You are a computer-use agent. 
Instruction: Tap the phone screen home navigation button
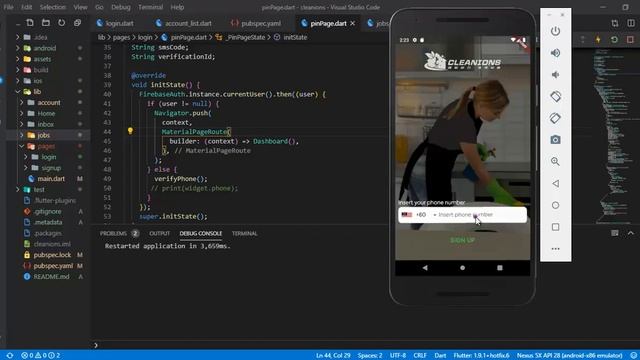click(462, 268)
